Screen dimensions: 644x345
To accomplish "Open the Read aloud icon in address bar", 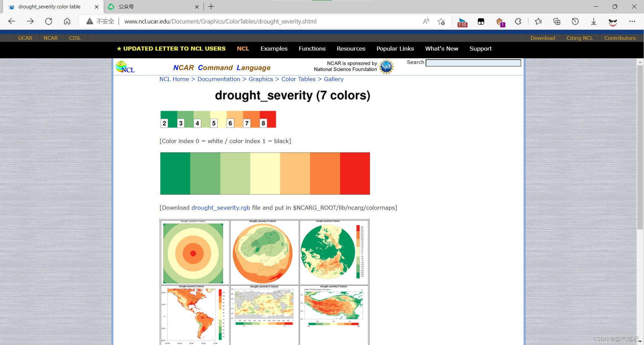I will [x=426, y=21].
